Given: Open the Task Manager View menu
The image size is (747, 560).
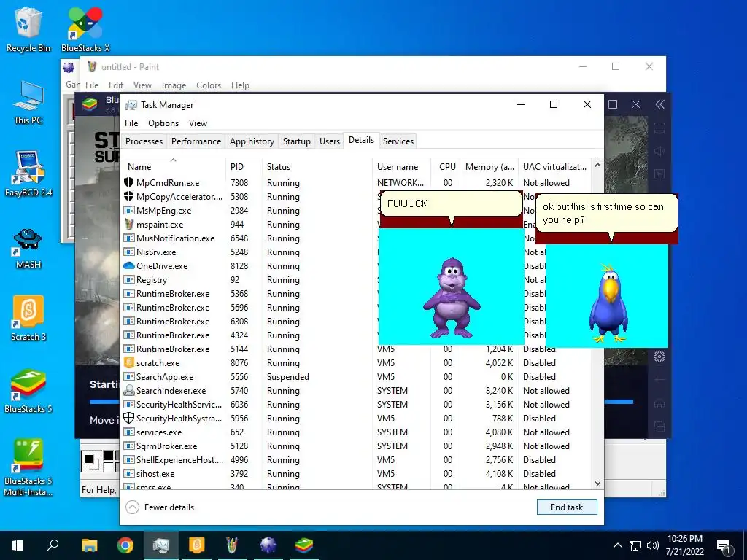Looking at the screenshot, I should click(x=198, y=122).
